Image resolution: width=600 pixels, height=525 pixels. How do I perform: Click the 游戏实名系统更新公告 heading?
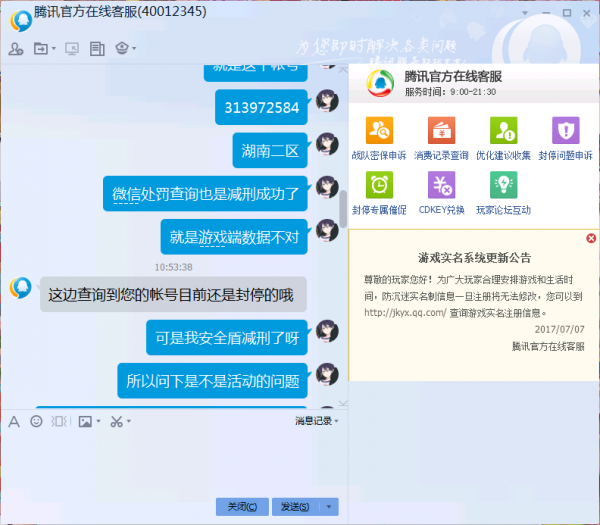pyautogui.click(x=474, y=258)
